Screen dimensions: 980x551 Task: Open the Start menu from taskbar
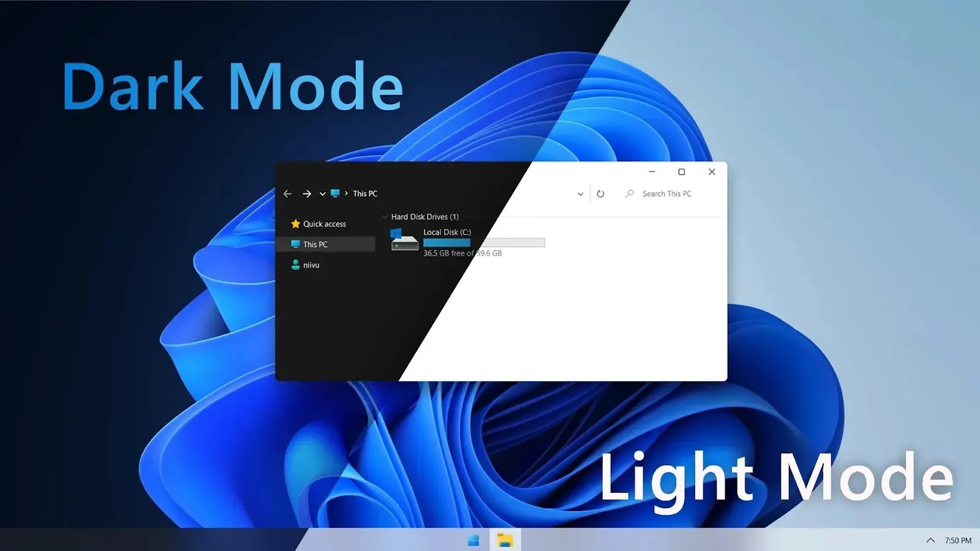[x=472, y=541]
